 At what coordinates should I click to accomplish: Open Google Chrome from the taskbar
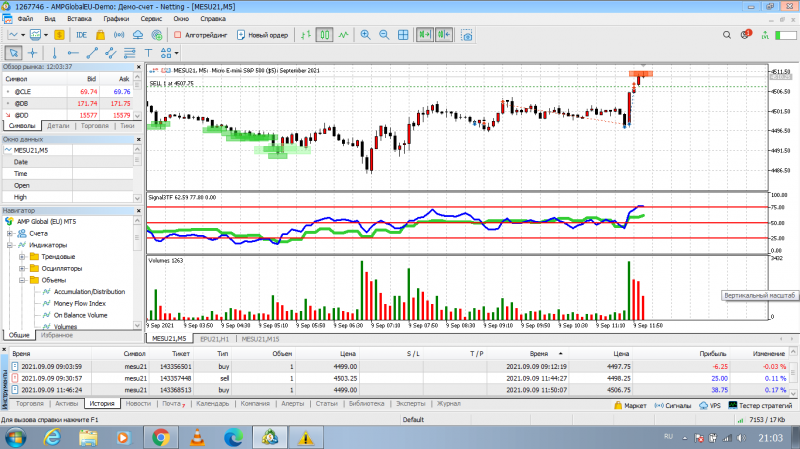(x=161, y=437)
